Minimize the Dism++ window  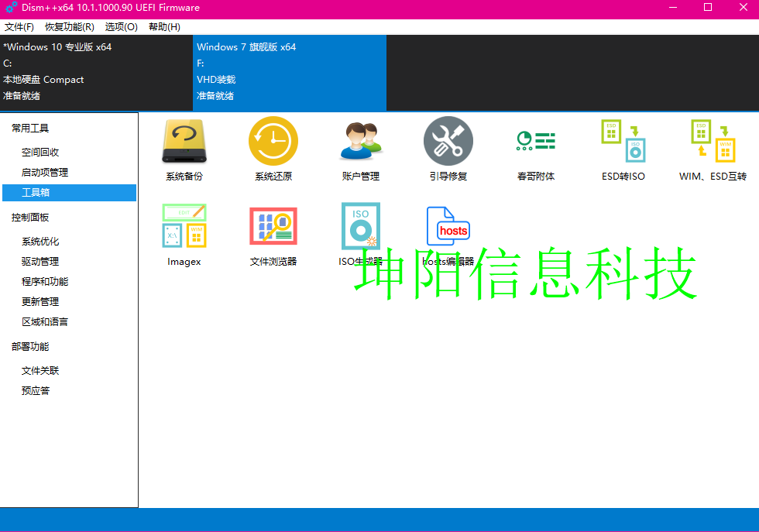pyautogui.click(x=672, y=7)
